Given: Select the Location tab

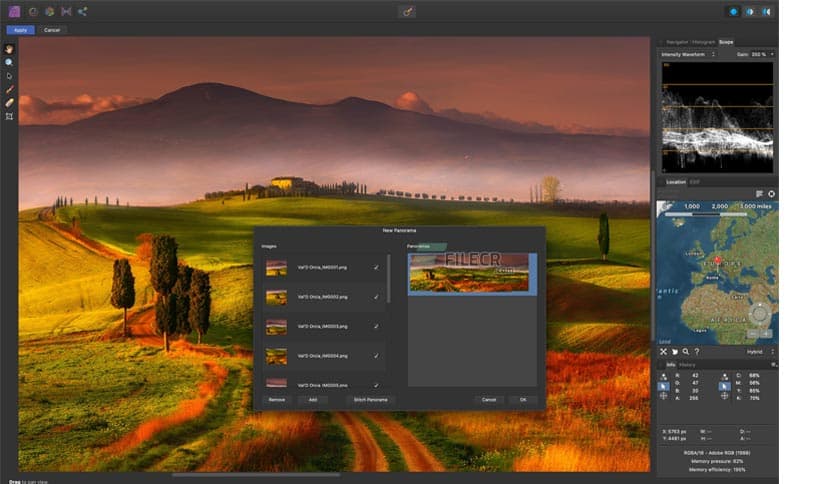Looking at the screenshot, I should [676, 182].
